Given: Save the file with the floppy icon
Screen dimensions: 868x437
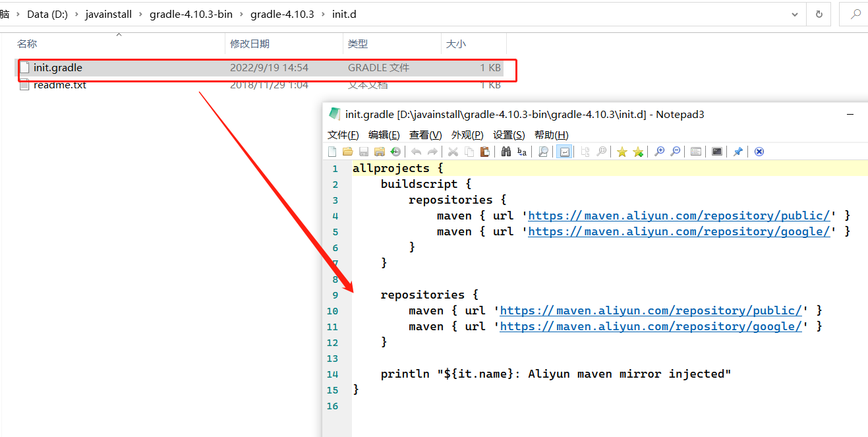Looking at the screenshot, I should point(364,152).
